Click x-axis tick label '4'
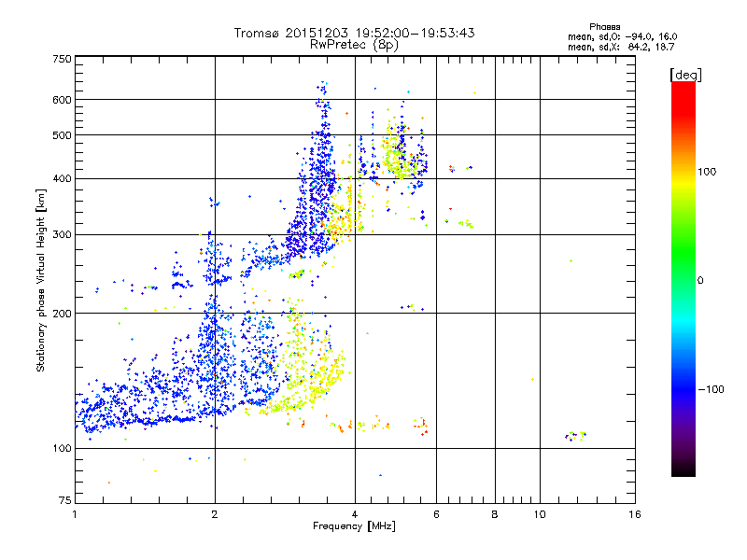The width and height of the screenshot is (747, 560). (x=355, y=514)
